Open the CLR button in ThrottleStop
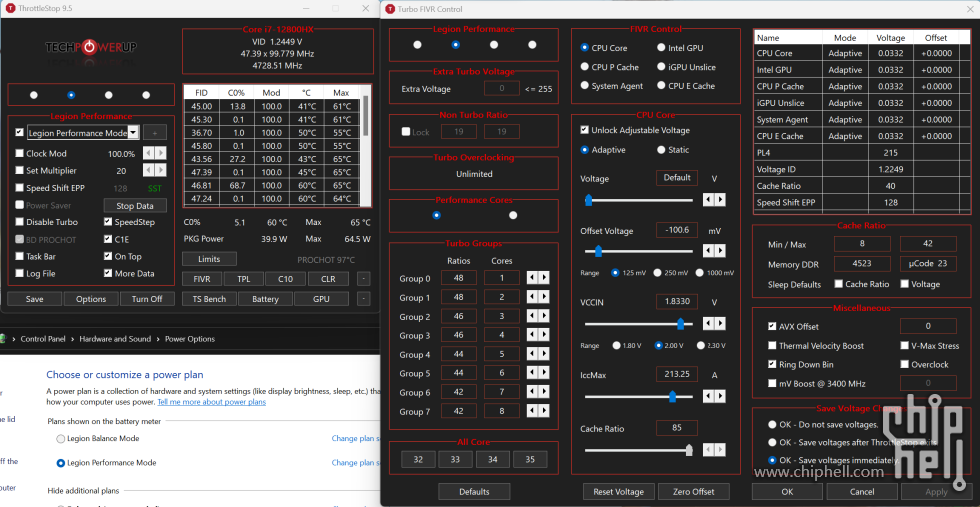Image resolution: width=980 pixels, height=507 pixels. [329, 279]
